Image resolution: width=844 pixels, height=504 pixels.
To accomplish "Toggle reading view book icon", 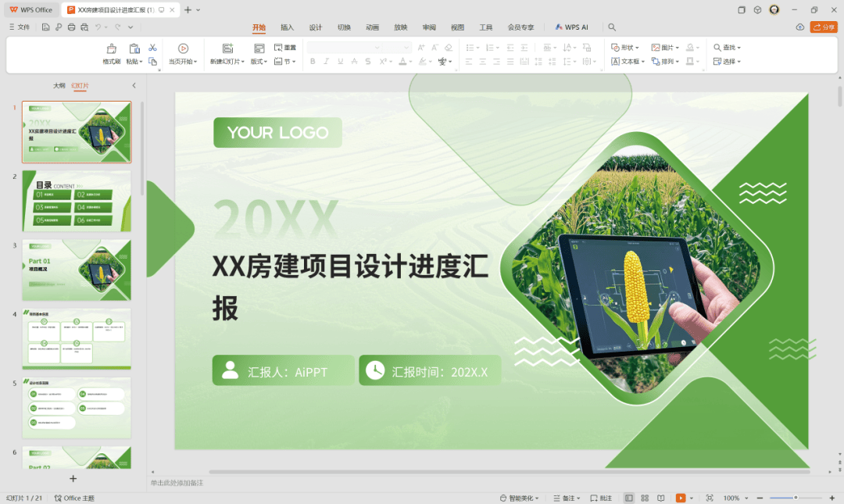I will click(x=661, y=498).
